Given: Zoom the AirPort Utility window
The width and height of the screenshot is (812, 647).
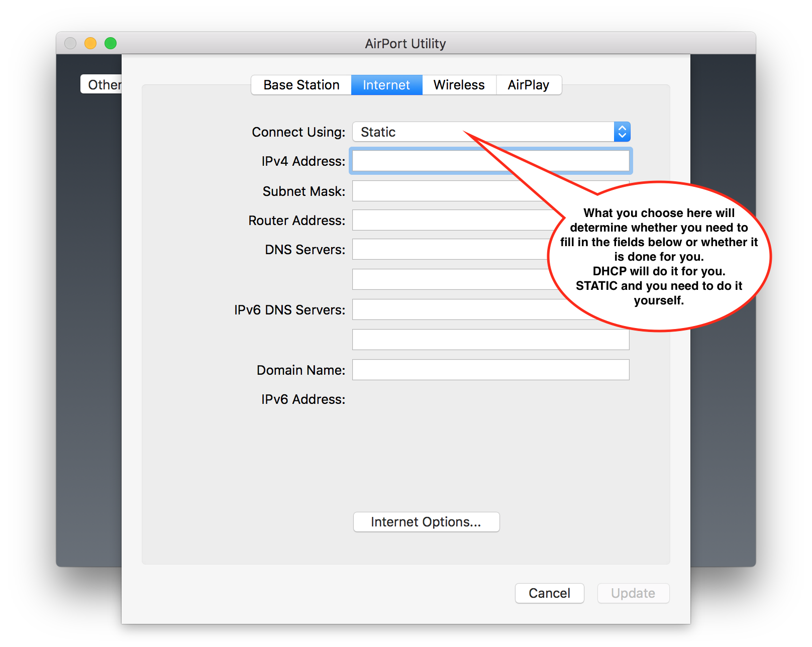Looking at the screenshot, I should [111, 43].
